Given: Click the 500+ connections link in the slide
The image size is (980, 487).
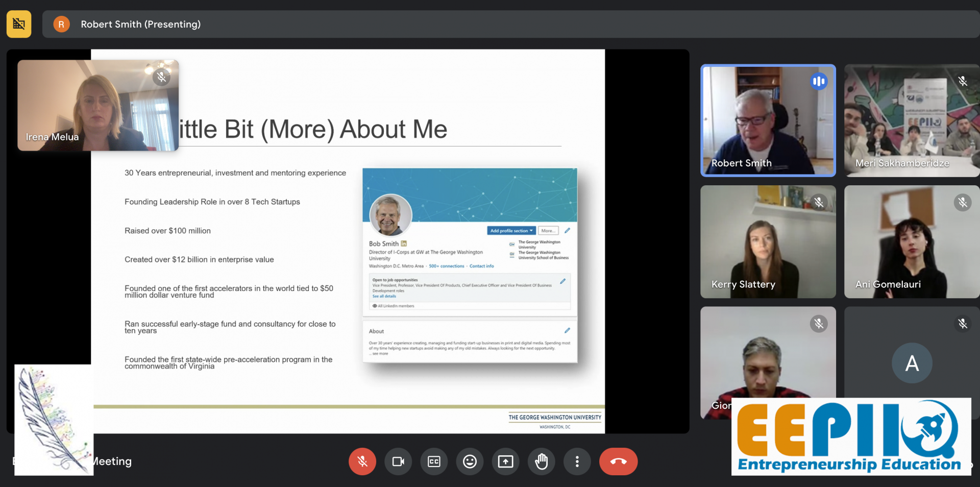Looking at the screenshot, I should [x=447, y=266].
